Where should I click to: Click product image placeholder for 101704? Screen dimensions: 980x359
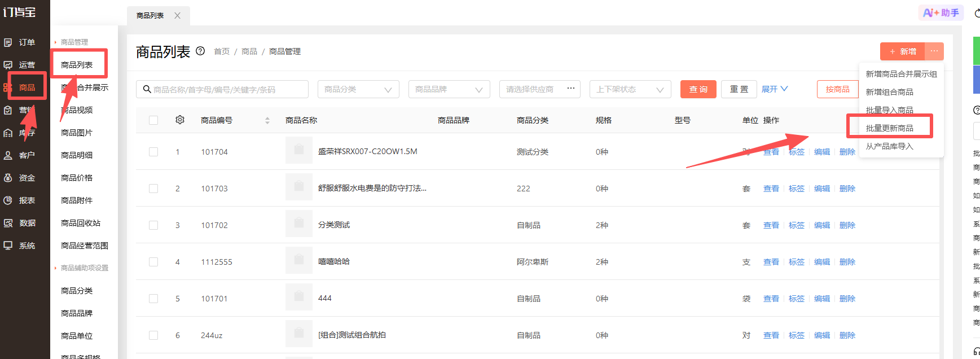tap(299, 151)
